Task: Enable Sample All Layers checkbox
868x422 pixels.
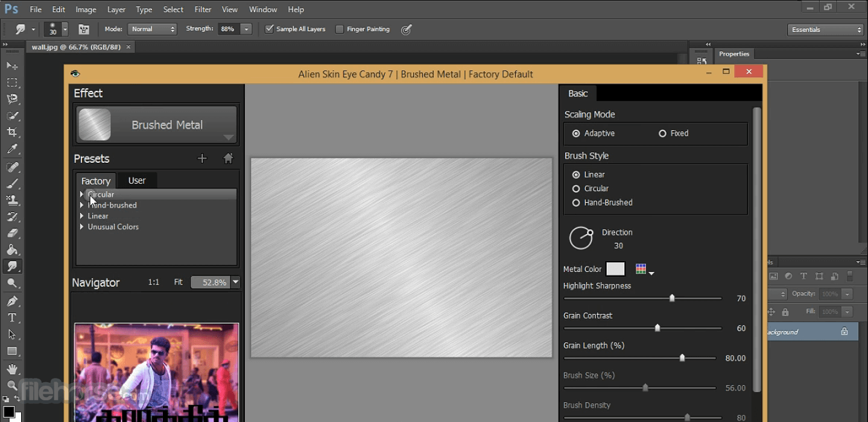Action: [270, 29]
